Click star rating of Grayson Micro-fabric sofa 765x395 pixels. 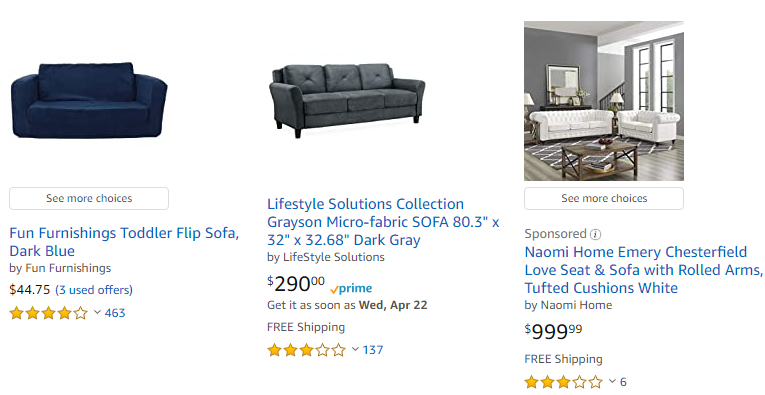(x=306, y=350)
